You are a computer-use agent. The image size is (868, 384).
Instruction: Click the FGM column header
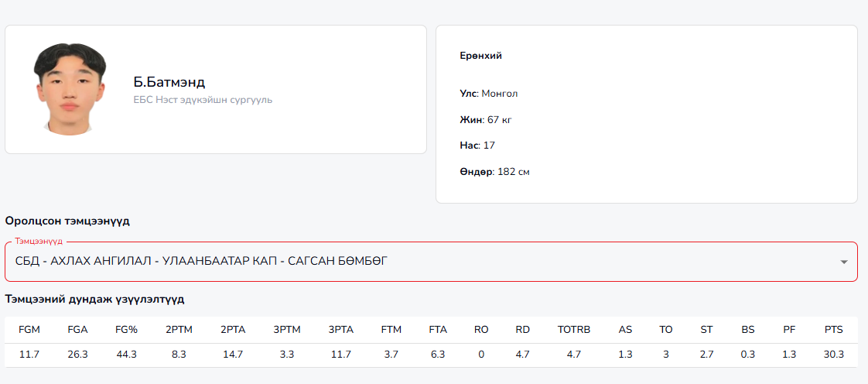(29, 330)
